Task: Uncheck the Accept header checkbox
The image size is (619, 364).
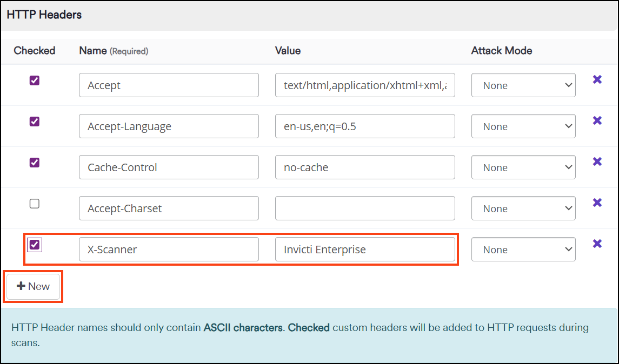Action: point(34,80)
